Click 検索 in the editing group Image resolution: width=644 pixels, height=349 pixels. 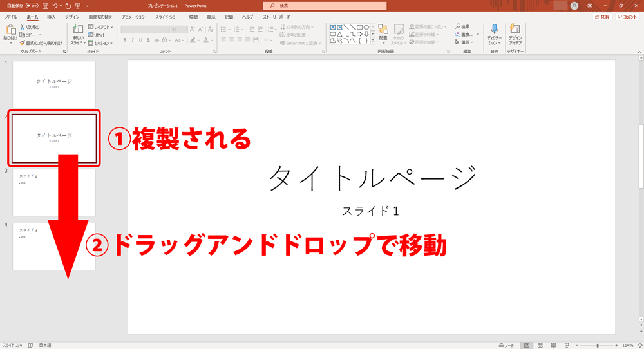(x=462, y=27)
